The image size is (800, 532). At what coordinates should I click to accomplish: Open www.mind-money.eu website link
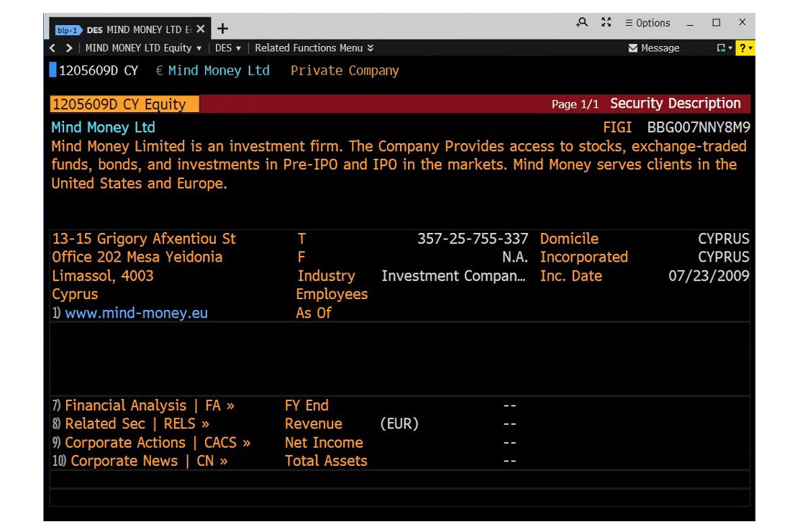pos(136,313)
